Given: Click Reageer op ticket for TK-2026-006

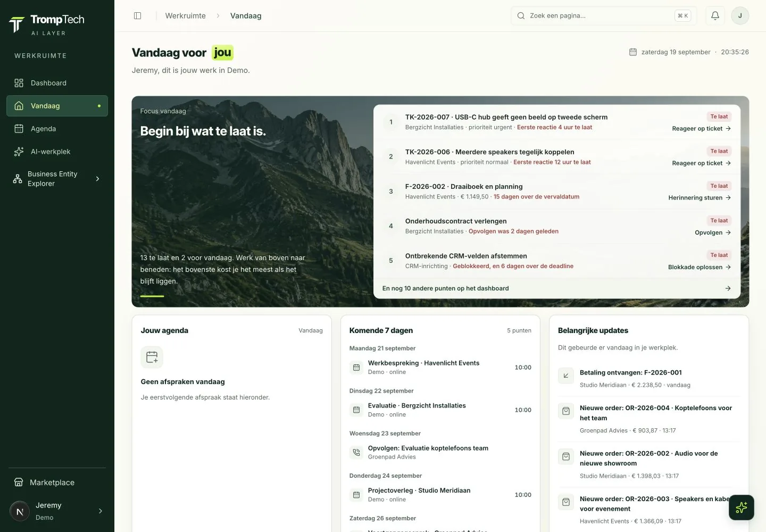Looking at the screenshot, I should click(x=701, y=163).
